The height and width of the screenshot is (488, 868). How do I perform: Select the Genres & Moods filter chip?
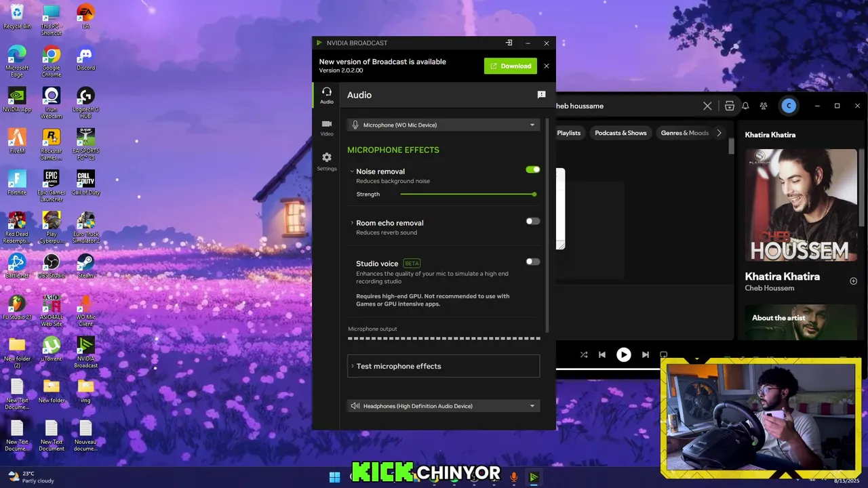(x=684, y=133)
